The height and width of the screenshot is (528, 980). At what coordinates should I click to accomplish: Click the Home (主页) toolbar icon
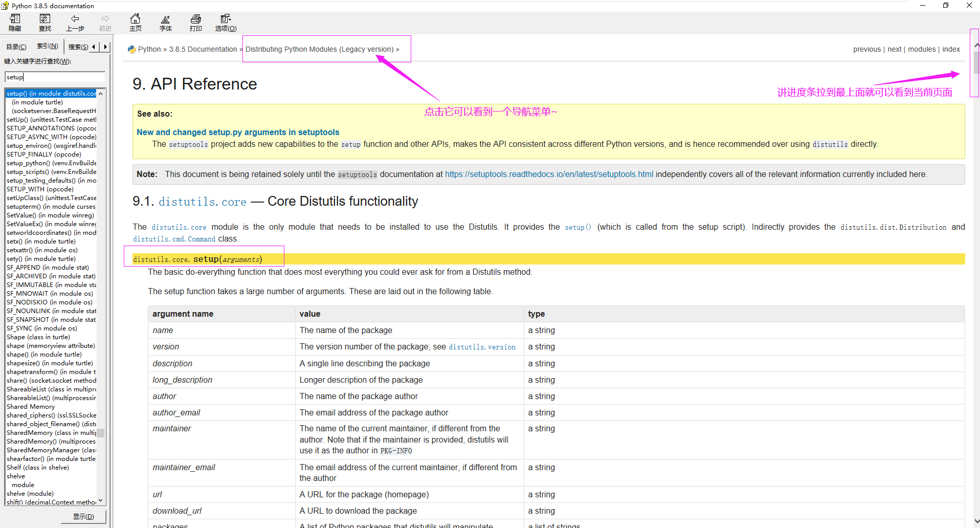pos(135,23)
